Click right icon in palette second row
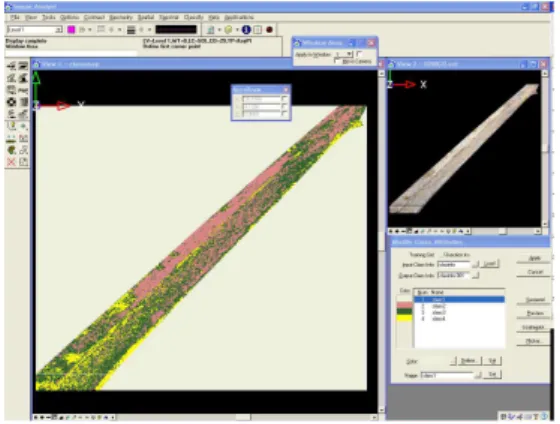This screenshot has height=424, width=560. [23, 78]
